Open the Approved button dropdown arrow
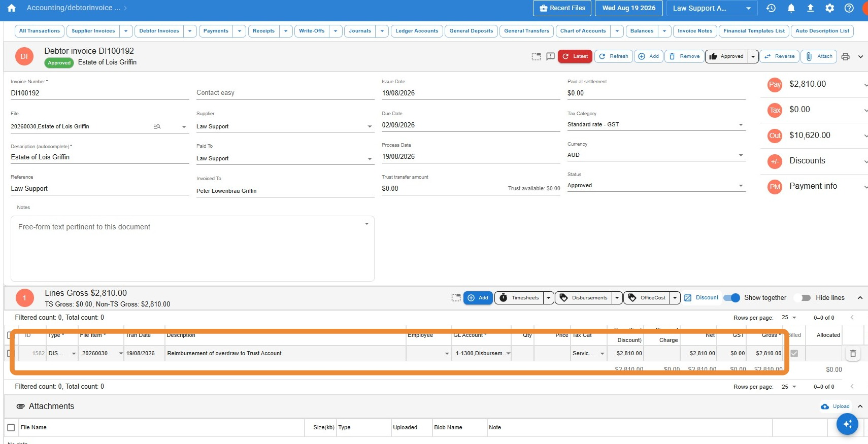Image resolution: width=868 pixels, height=444 pixels. coord(753,56)
